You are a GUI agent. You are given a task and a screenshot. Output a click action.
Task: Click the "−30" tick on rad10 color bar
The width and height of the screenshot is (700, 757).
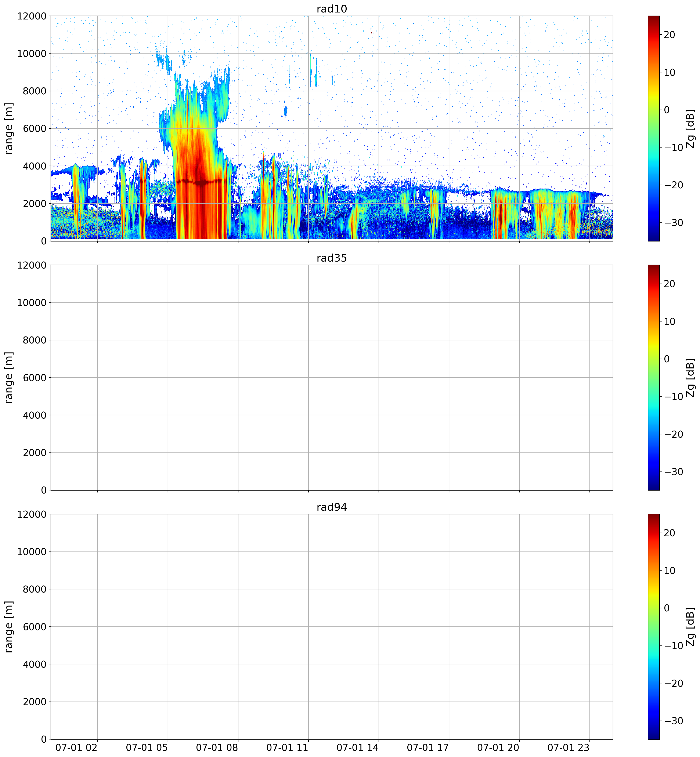(x=674, y=223)
